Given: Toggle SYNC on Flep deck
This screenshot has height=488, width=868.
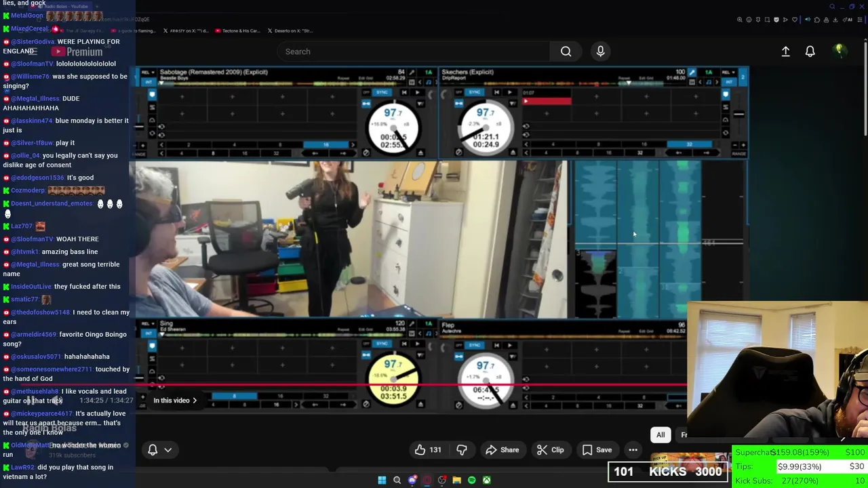Looking at the screenshot, I should [475, 344].
